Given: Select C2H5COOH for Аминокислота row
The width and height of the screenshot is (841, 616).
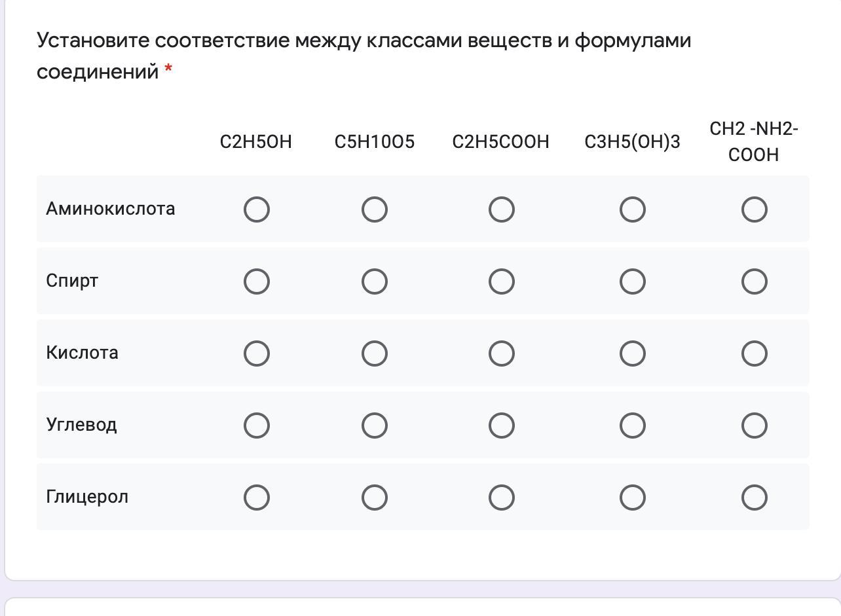Looking at the screenshot, I should click(x=501, y=209).
